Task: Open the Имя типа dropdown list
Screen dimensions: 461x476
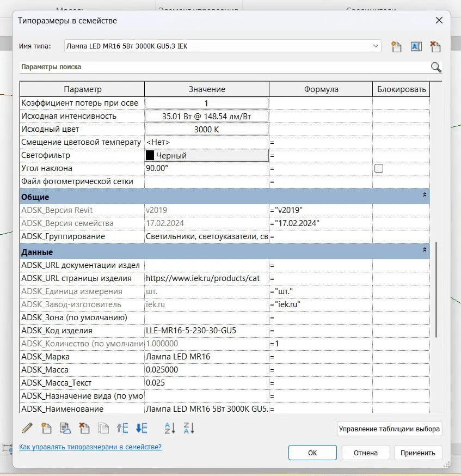Action: [376, 46]
